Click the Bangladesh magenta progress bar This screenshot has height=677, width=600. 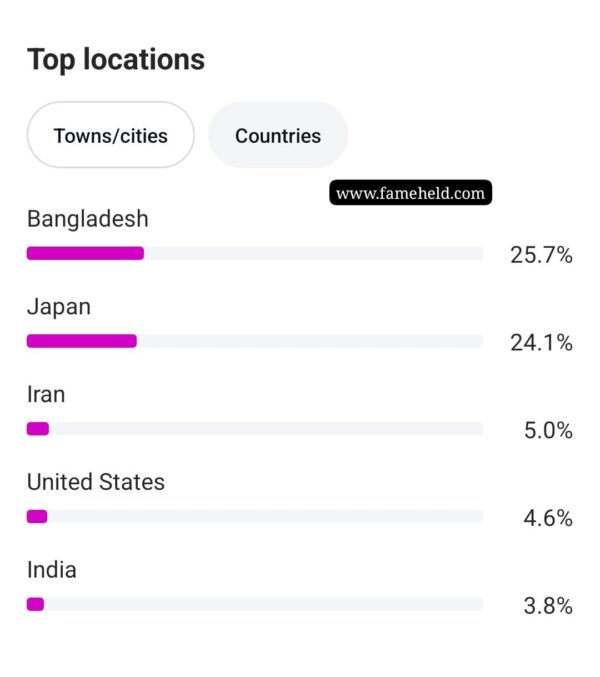coord(85,253)
